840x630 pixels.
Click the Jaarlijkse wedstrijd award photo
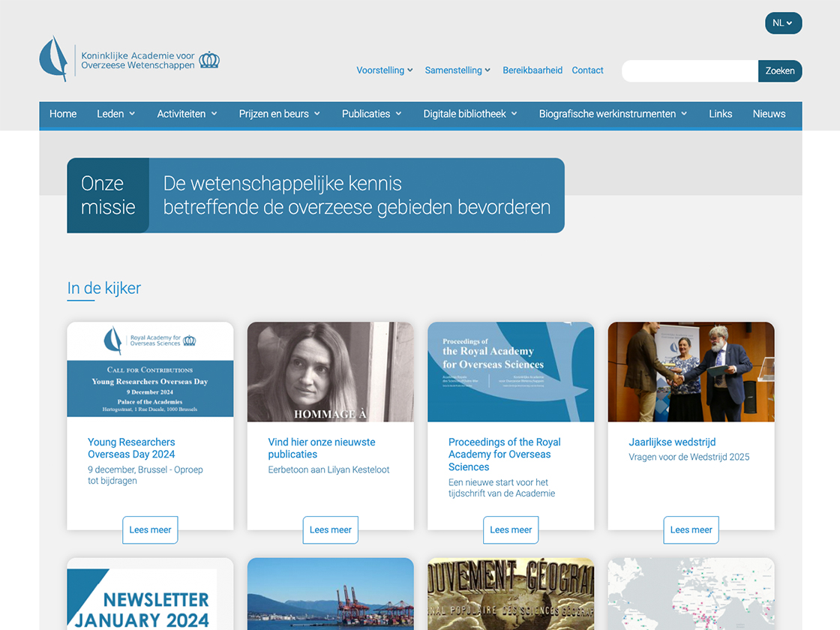coord(691,371)
